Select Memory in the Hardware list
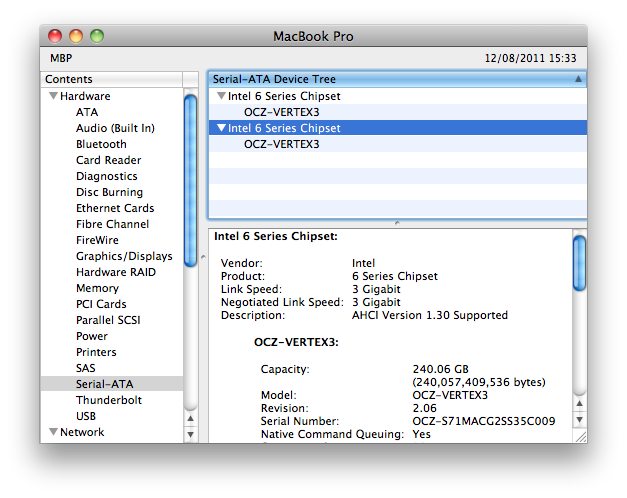This screenshot has width=627, height=498. coord(98,288)
